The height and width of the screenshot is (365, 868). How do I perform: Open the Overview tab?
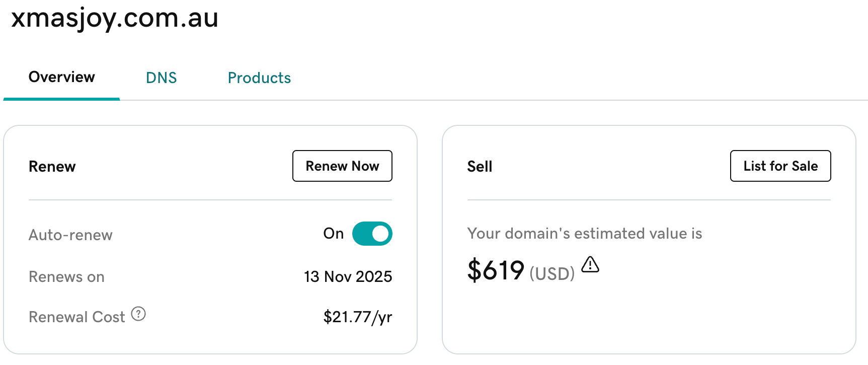pos(61,77)
